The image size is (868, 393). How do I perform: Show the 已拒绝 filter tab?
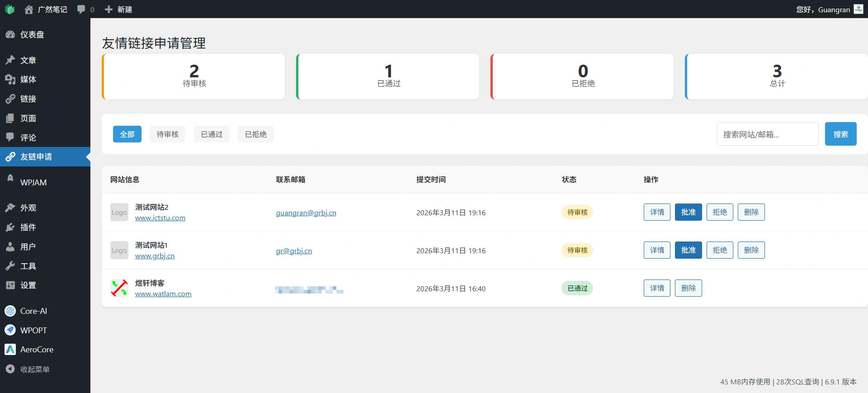(255, 134)
